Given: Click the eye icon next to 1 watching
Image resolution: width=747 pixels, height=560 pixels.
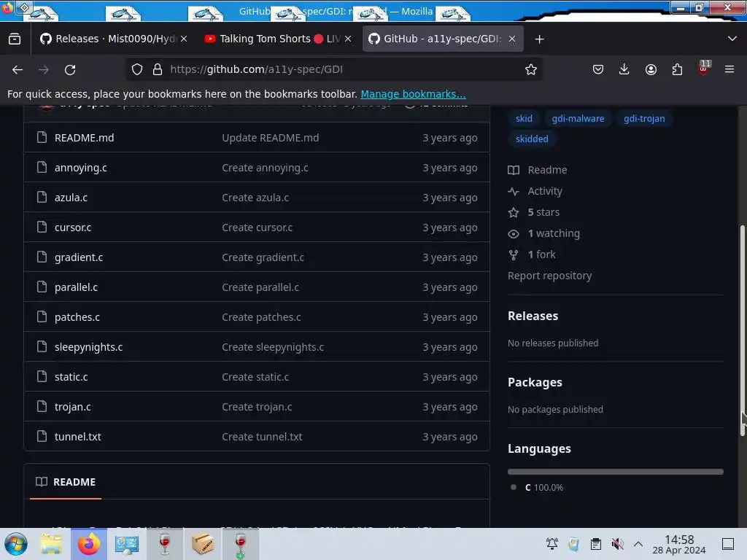Looking at the screenshot, I should pos(514,234).
